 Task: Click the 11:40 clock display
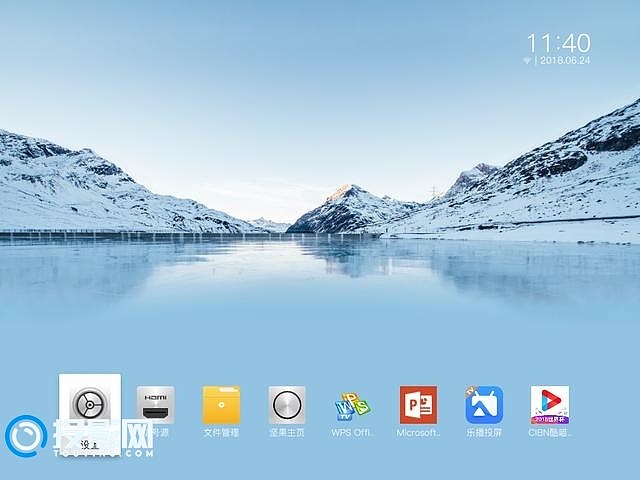tap(558, 43)
